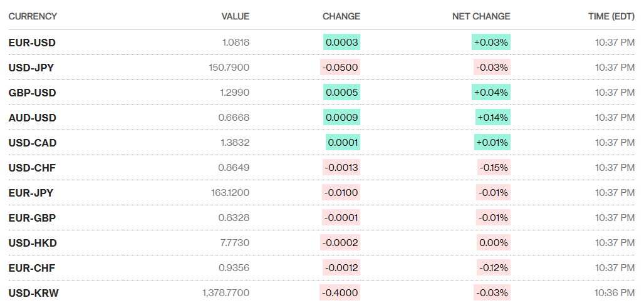Click the USD-CAD pair name

pos(33,143)
